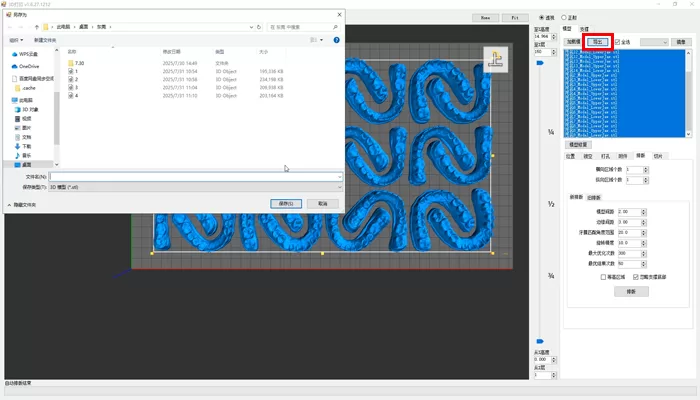The height and width of the screenshot is (400, 700).
Task: Open the view options dropdown arrow
Action: [321, 40]
